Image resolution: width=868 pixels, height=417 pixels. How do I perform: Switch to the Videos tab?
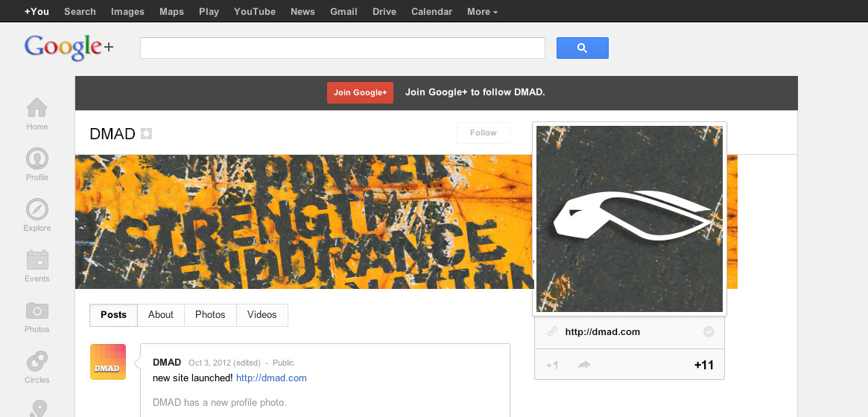[262, 315]
